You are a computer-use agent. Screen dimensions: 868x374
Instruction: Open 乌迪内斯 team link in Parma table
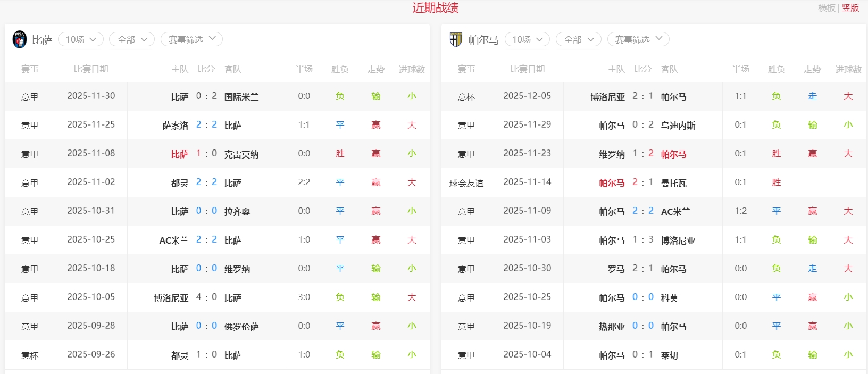point(678,126)
